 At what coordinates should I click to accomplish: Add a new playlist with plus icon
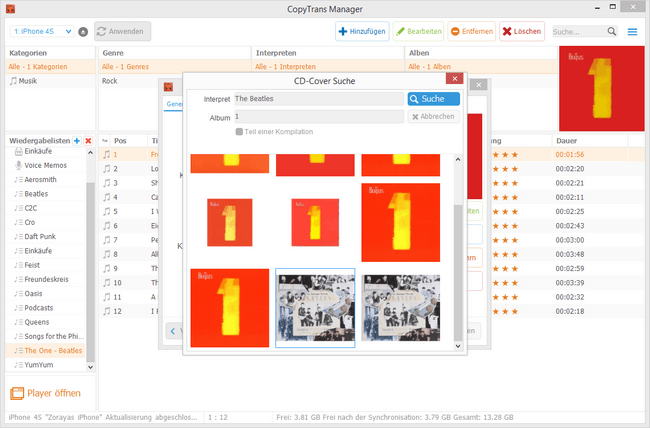[77, 141]
